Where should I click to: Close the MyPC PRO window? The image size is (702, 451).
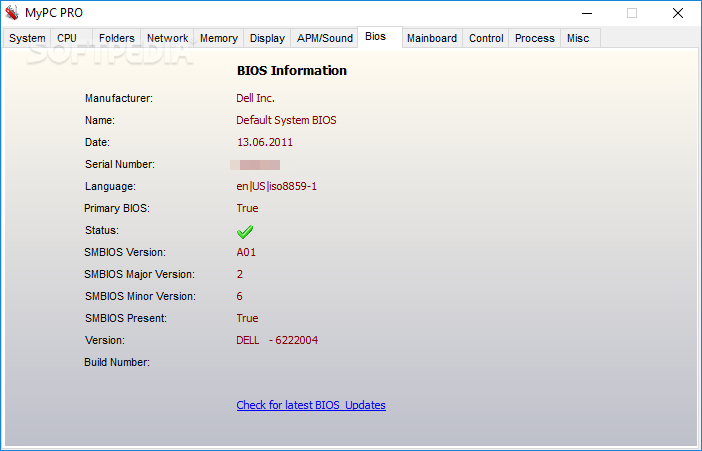coord(678,13)
